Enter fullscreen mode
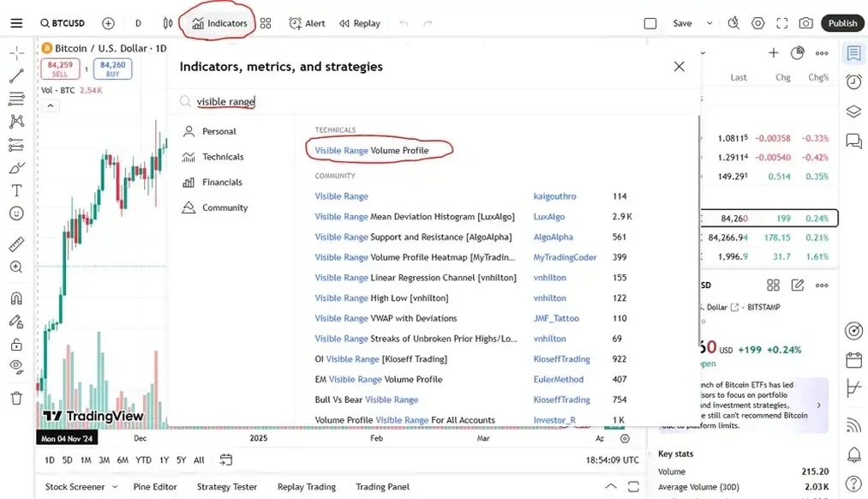Image resolution: width=868 pixels, height=499 pixels. point(781,23)
